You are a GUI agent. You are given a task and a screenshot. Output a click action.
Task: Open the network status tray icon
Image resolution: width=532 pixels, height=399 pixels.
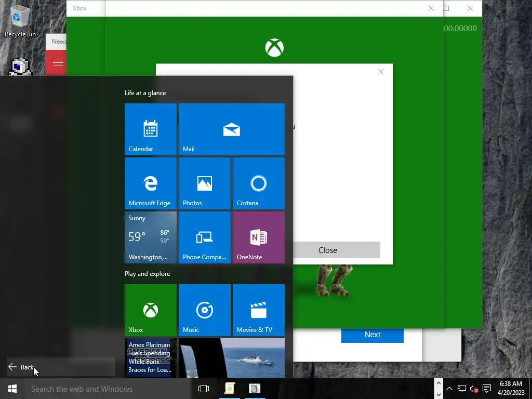pyautogui.click(x=461, y=389)
